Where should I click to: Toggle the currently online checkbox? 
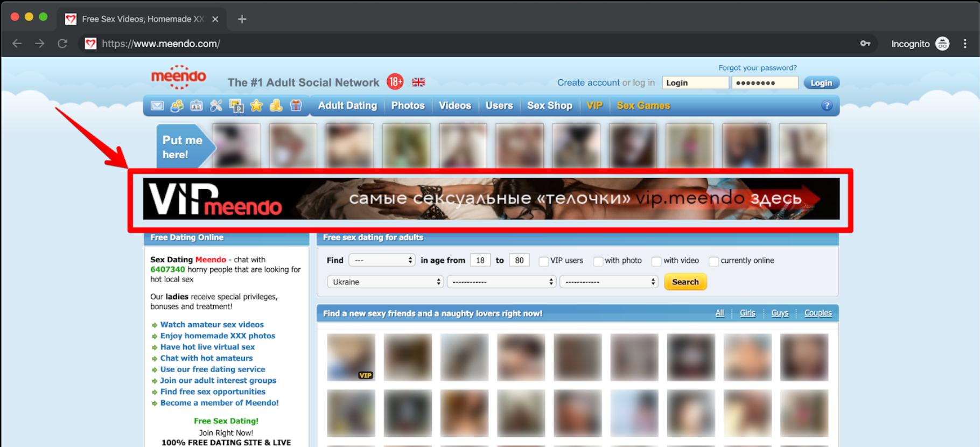(x=714, y=261)
